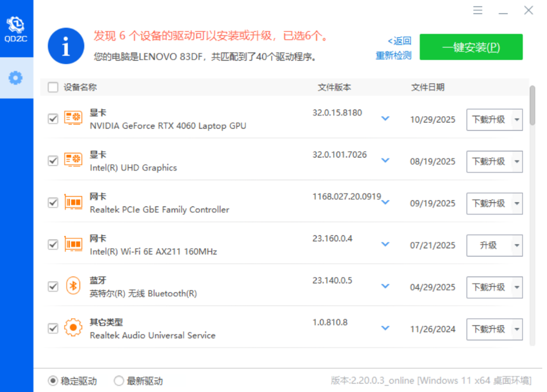
Task: Expand the Bluetooth version 23.140.0.5 dropdown
Action: pos(385,286)
